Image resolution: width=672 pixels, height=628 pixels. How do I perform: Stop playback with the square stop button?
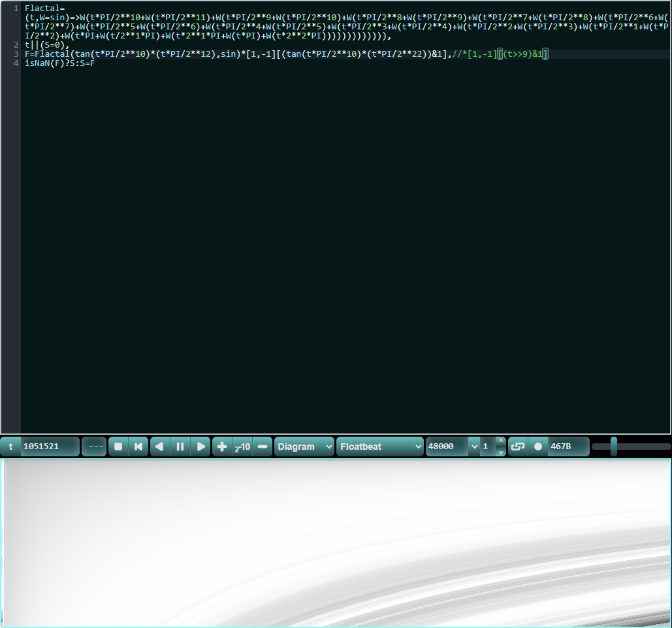118,447
